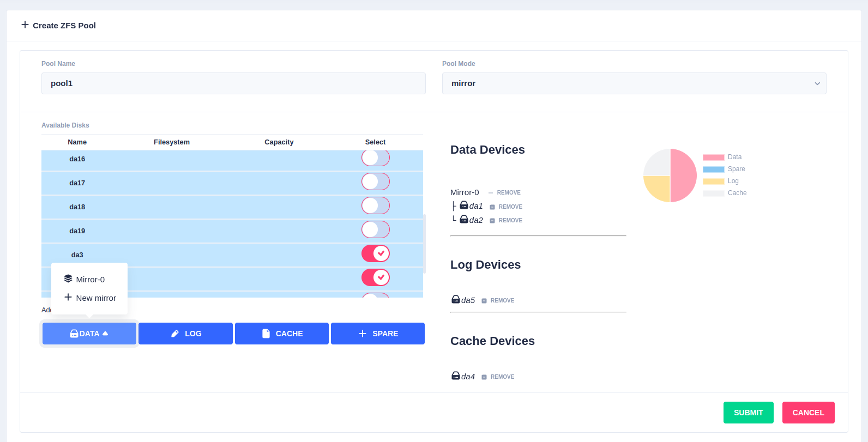Click the disk icon next to da2
868x442 pixels.
point(464,219)
